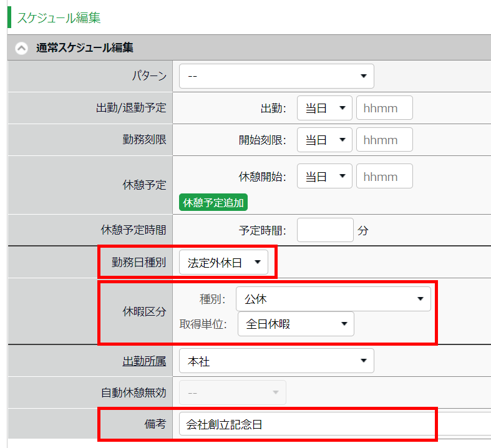The width and height of the screenshot is (491, 448).
Task: Open the 出勤 day dropdown showing 当日
Action: pyautogui.click(x=324, y=108)
